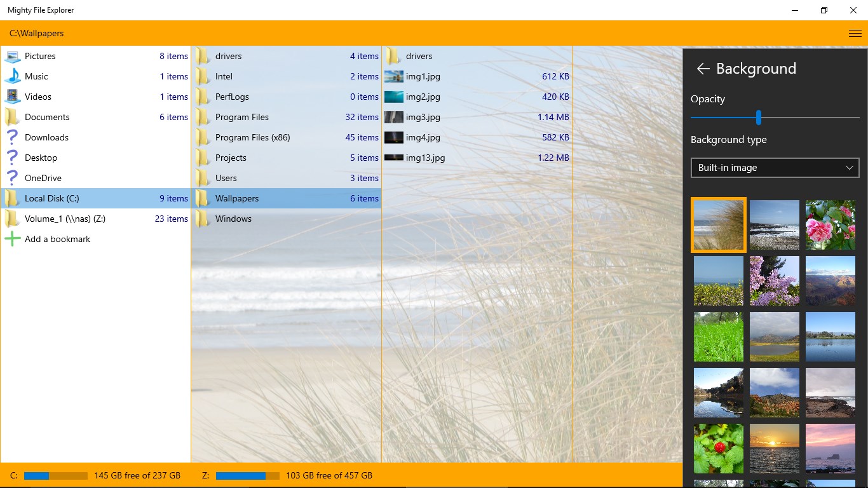Viewport: 868px width, 488px height.
Task: Click the "OneDrive" bookmark name
Action: click(43, 178)
